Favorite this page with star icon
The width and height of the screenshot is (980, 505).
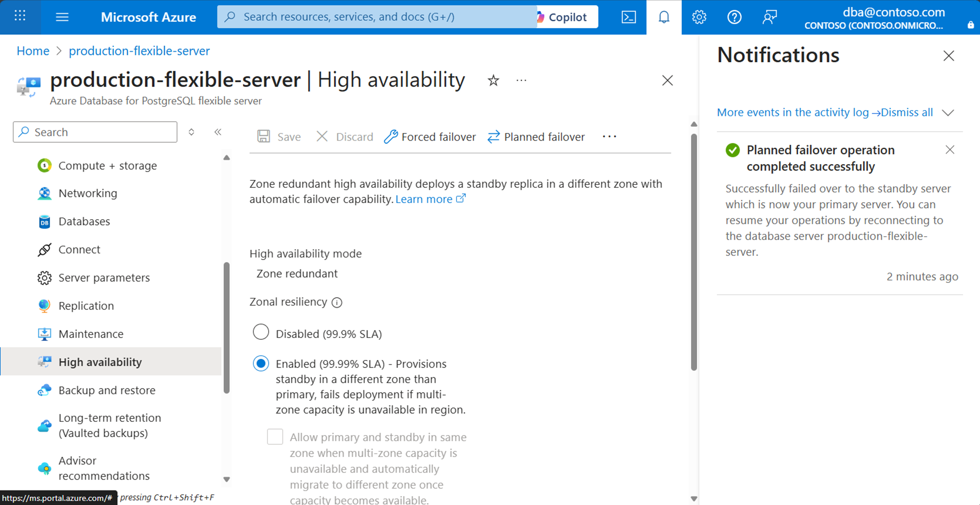(x=493, y=81)
